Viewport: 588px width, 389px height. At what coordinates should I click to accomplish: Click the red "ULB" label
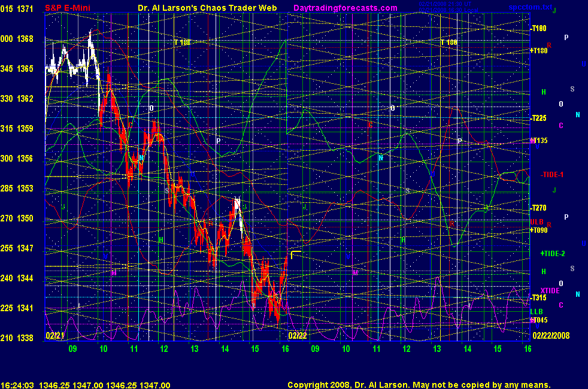click(537, 222)
